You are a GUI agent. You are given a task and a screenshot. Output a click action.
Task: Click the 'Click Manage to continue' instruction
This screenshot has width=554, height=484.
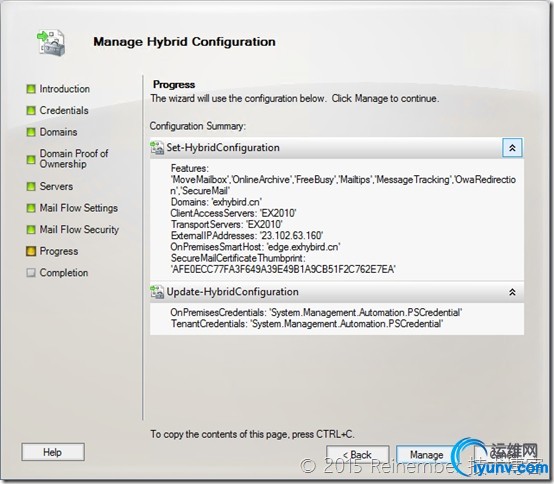[385, 99]
